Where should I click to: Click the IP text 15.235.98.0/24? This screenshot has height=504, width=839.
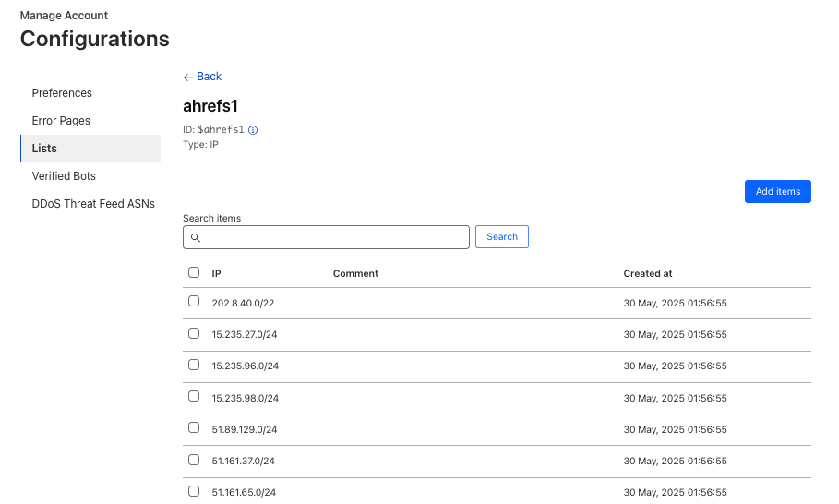246,398
